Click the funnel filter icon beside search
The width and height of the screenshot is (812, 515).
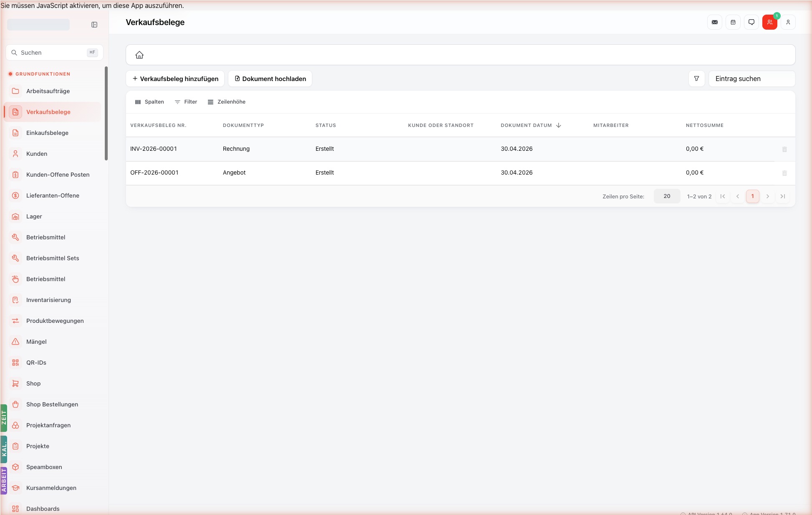697,79
